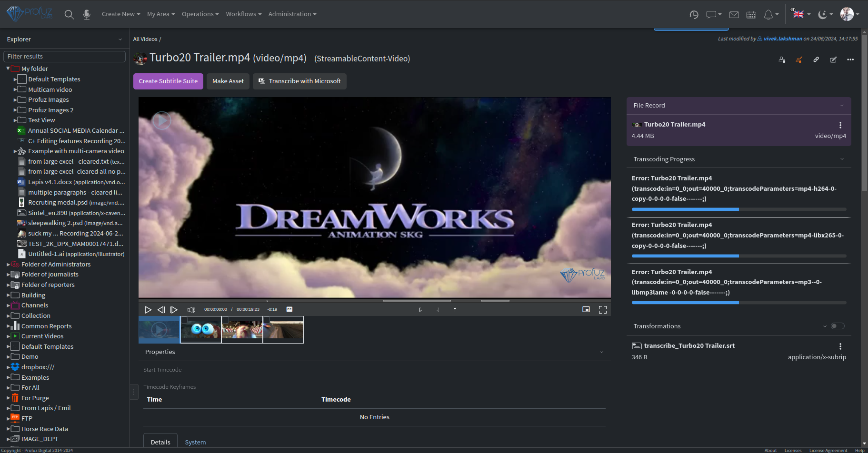
Task: Open the English flag language selector
Action: coord(801,14)
